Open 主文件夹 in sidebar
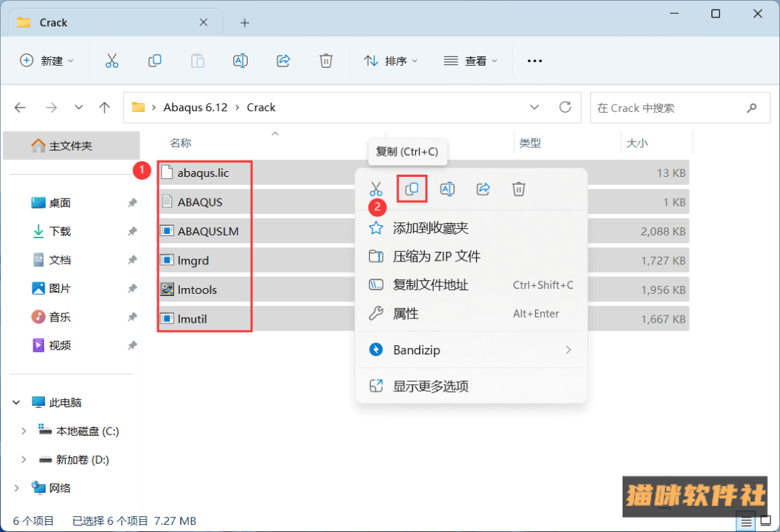Viewport: 780px width, 532px height. (71, 146)
